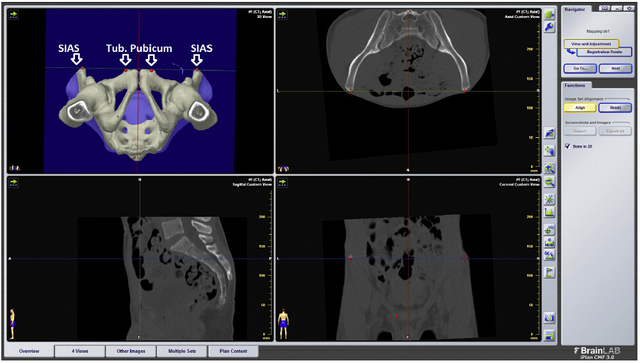640x363 pixels.
Task: Open the Plan Content tab
Action: (233, 351)
